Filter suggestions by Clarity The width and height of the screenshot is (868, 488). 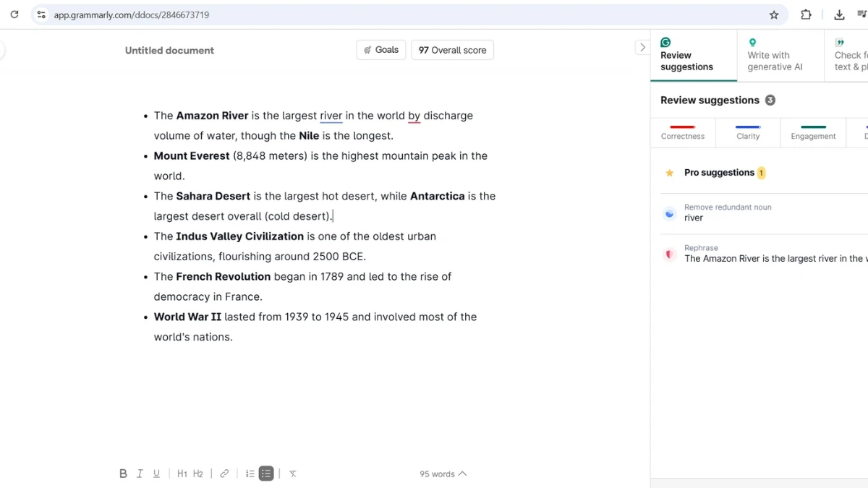[x=748, y=133]
